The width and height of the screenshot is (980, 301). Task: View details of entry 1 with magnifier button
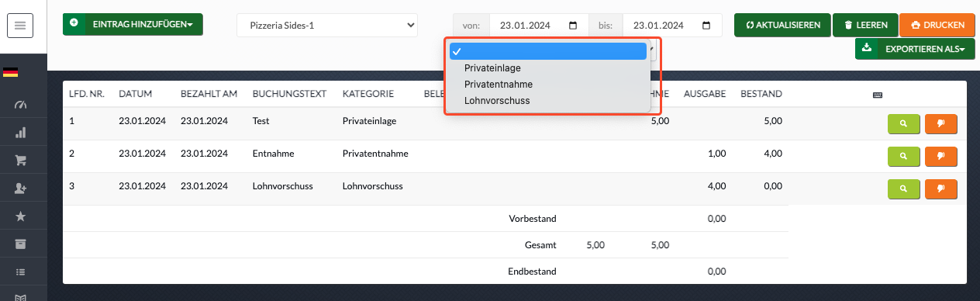(x=903, y=123)
